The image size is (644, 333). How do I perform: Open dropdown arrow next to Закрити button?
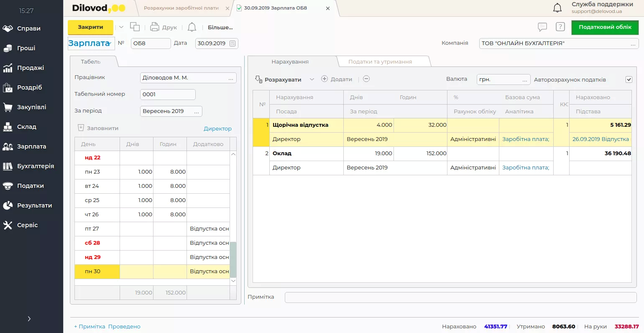coord(121,27)
